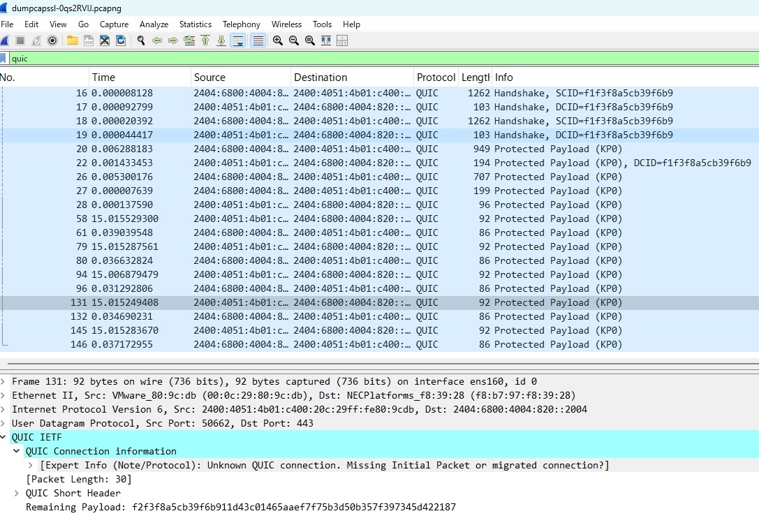Restart the current capture
This screenshot has height=532, width=759.
click(36, 40)
